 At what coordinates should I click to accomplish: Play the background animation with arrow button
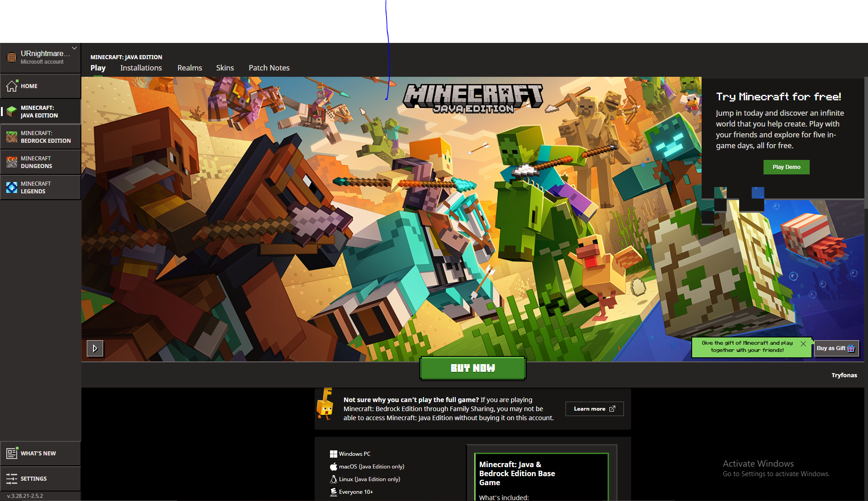tap(95, 348)
